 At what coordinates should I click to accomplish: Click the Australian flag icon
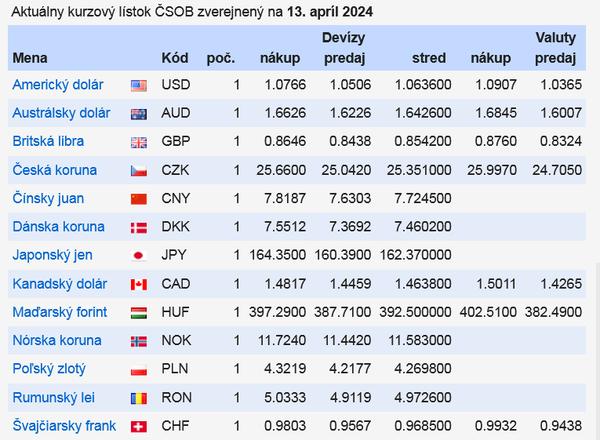pyautogui.click(x=139, y=115)
